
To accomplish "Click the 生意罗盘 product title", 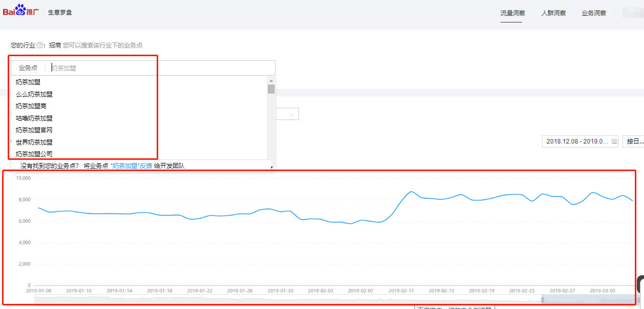I will [x=60, y=12].
